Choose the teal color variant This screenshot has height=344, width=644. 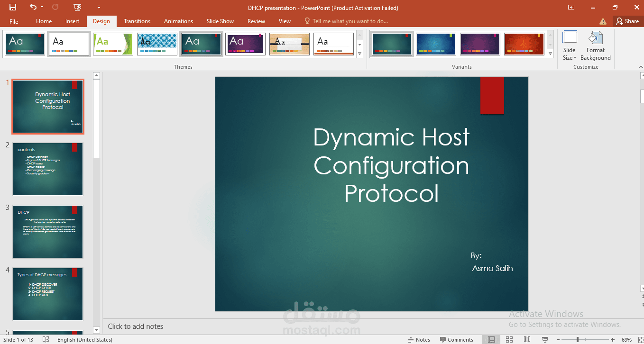(x=392, y=44)
